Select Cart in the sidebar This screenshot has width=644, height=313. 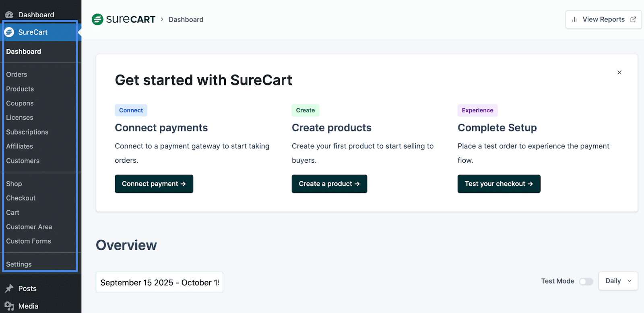[12, 213]
